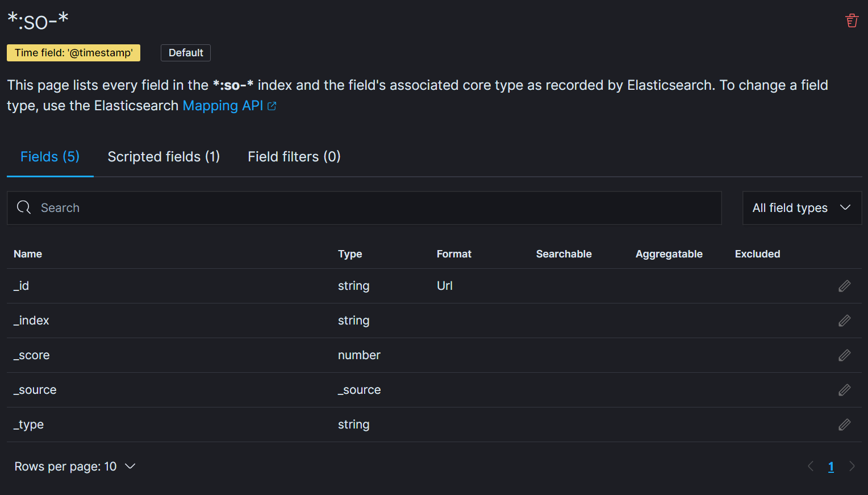Open the Mapping API external link icon
Image resolution: width=868 pixels, height=495 pixels.
(x=272, y=106)
